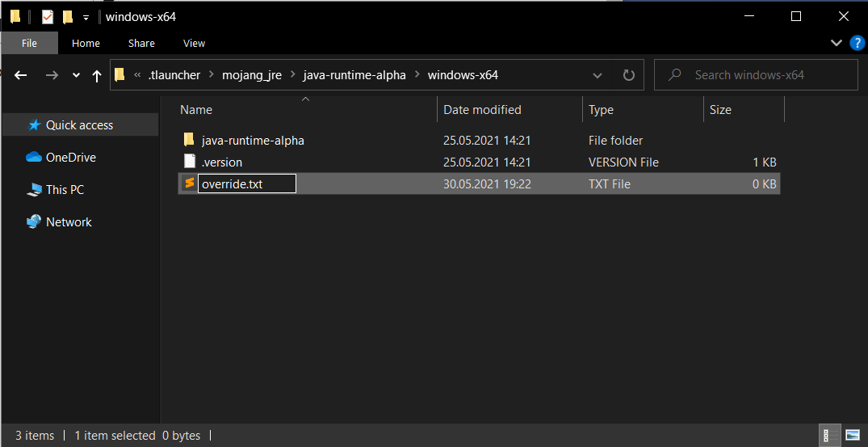Open the address bar history dropdown
This screenshot has height=447, width=868.
click(598, 75)
